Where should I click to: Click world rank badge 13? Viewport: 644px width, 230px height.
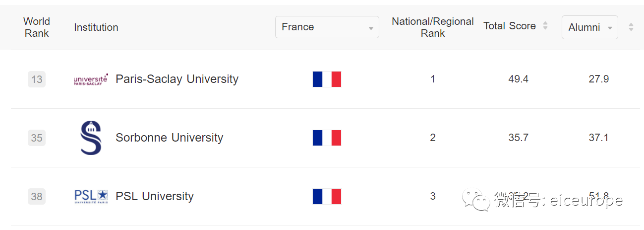coord(37,79)
